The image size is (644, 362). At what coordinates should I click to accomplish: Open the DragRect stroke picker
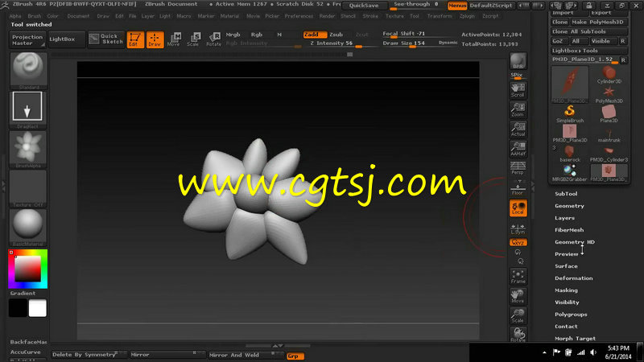27,109
